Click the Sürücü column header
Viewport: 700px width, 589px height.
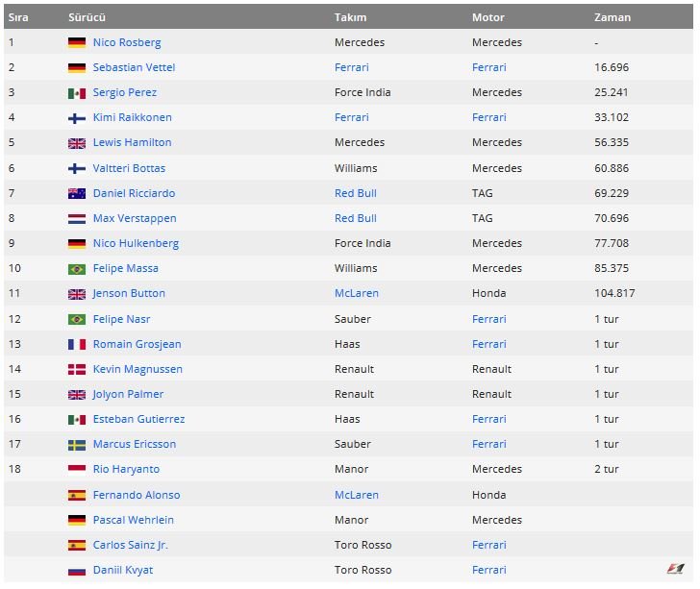click(x=87, y=18)
